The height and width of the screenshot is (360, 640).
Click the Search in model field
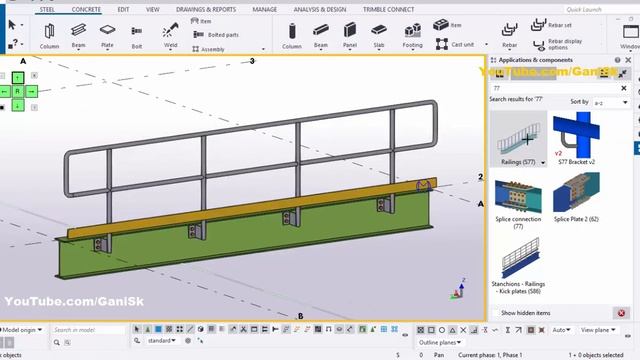click(88, 330)
